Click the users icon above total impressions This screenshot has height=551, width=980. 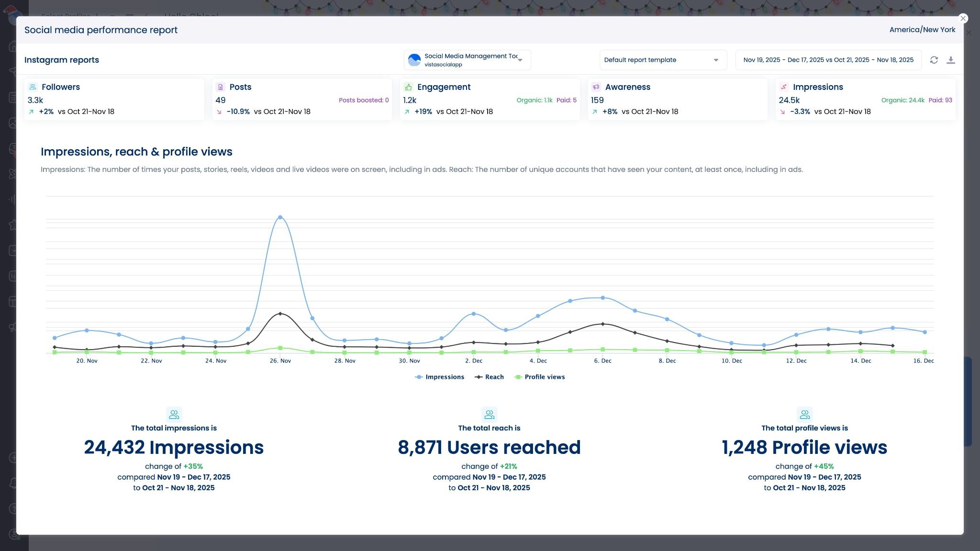(174, 414)
